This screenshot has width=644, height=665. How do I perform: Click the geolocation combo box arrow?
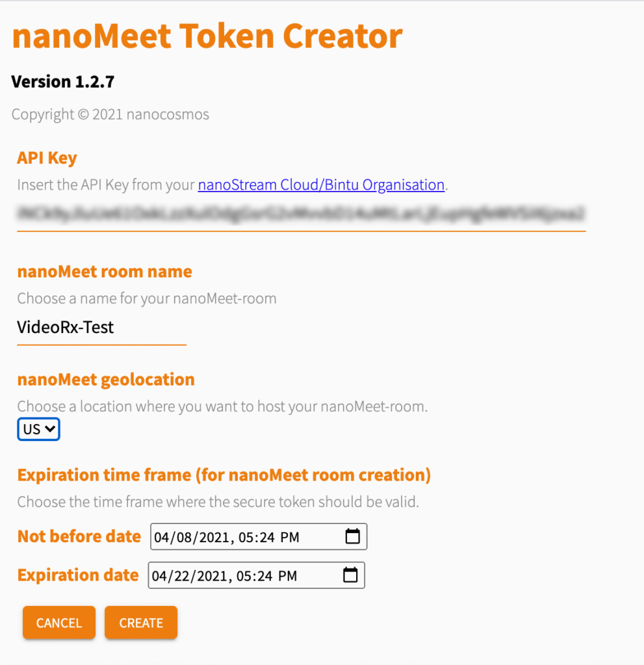(x=51, y=429)
